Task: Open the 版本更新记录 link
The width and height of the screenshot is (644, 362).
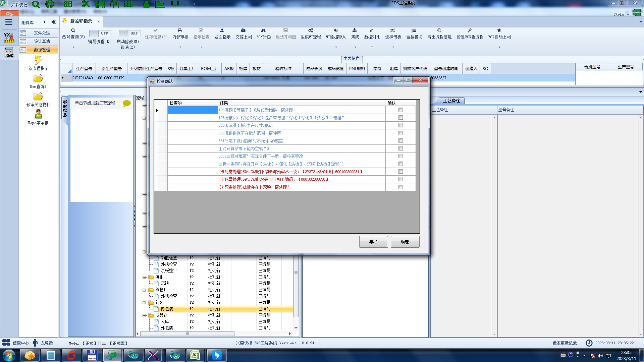Action: click(565, 343)
